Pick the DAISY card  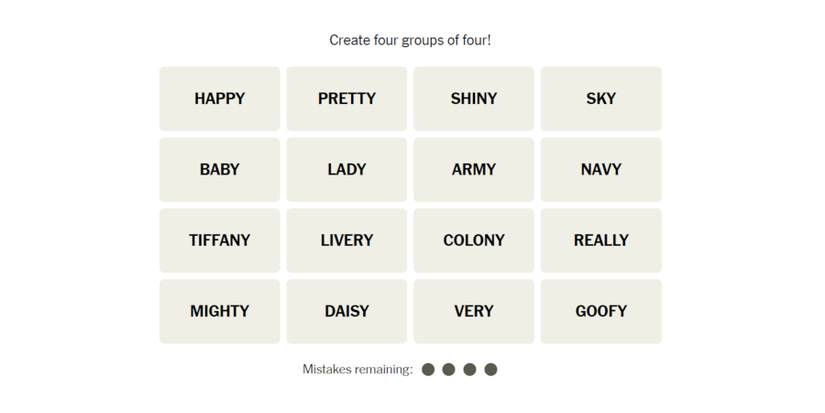346,312
